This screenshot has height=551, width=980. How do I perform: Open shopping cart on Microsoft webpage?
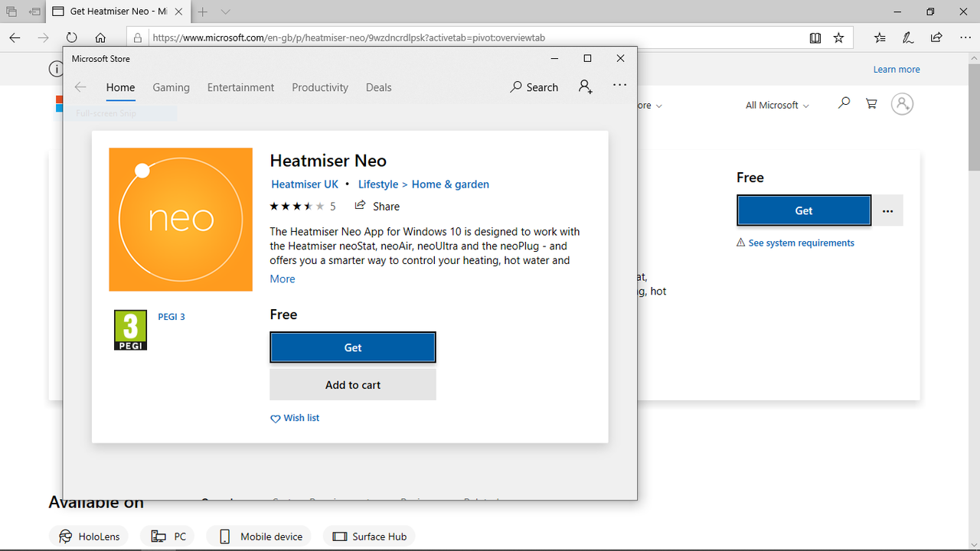point(871,104)
